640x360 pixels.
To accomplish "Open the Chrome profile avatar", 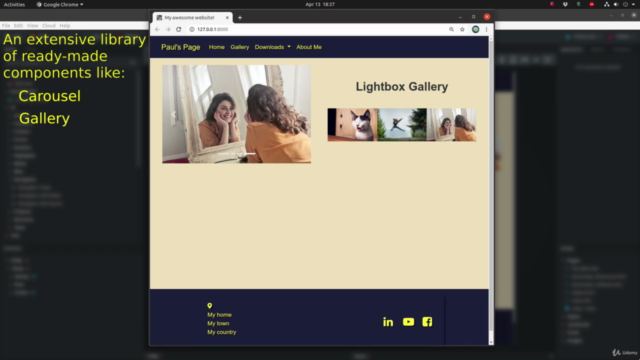I will tap(476, 29).
